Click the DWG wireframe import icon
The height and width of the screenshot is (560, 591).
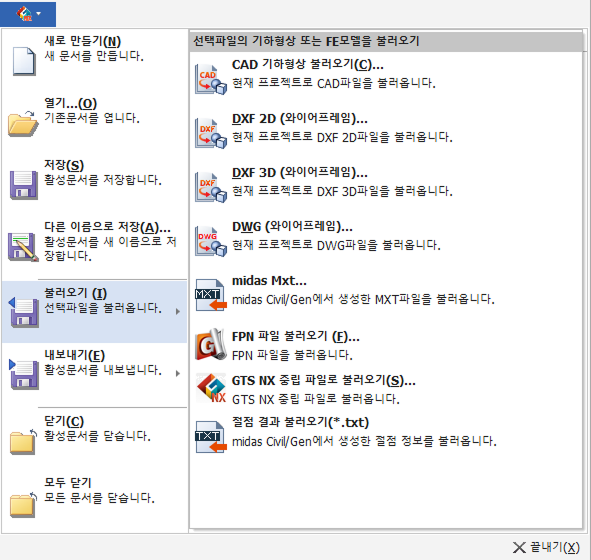pyautogui.click(x=211, y=241)
